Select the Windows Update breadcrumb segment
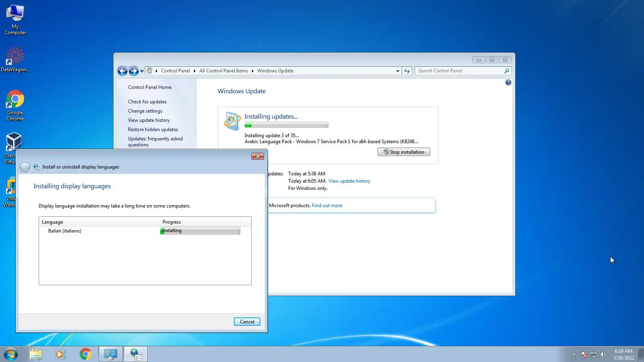 (x=275, y=71)
